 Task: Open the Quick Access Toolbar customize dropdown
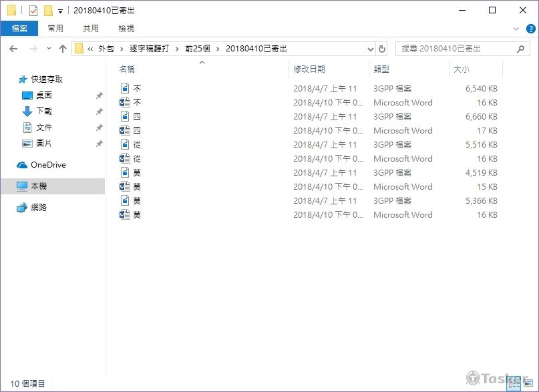(61, 11)
